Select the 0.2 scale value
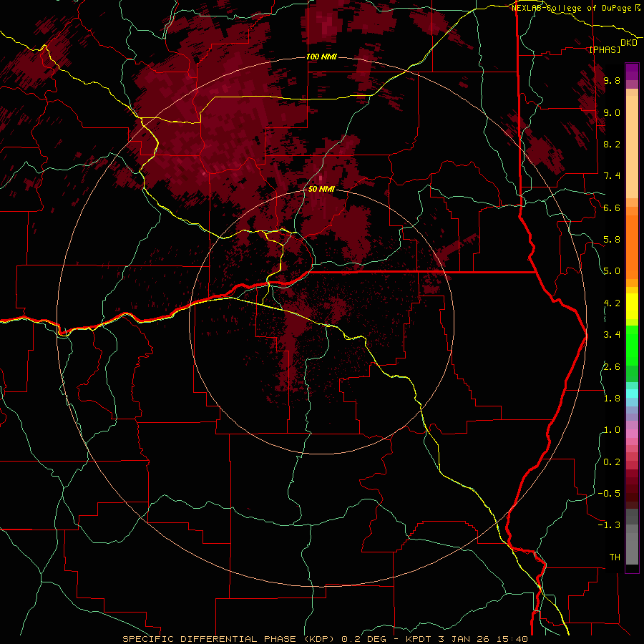644x644 pixels. click(612, 462)
